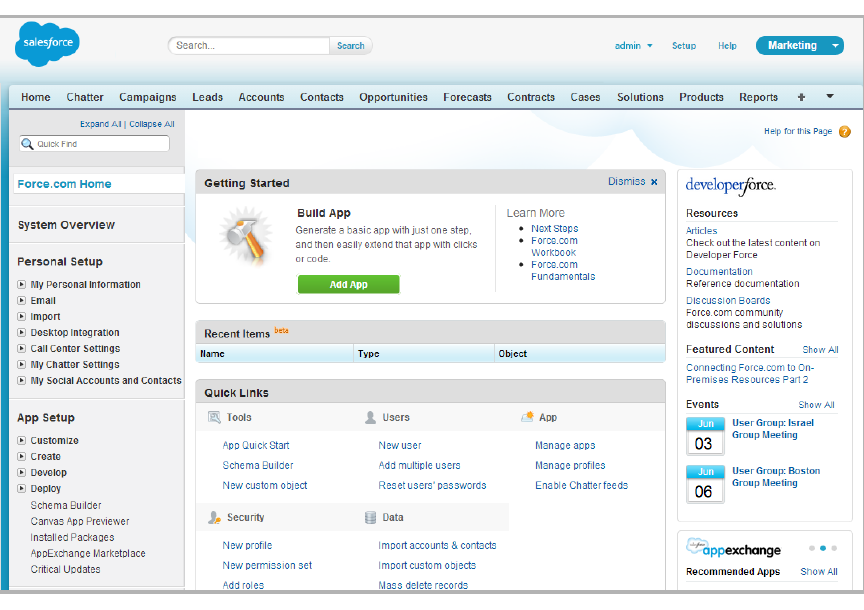Expand the Customize section under App Setup
The height and width of the screenshot is (610, 864).
click(x=21, y=440)
